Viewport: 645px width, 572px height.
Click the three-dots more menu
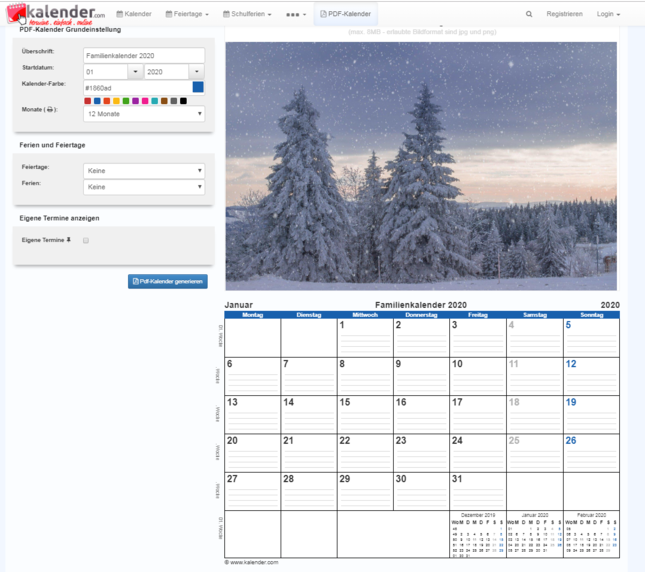296,14
